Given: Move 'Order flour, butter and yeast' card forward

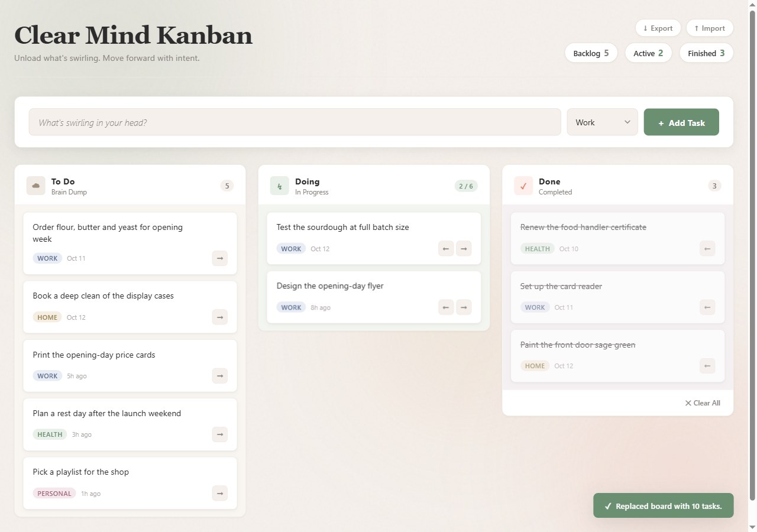Looking at the screenshot, I should coord(220,258).
